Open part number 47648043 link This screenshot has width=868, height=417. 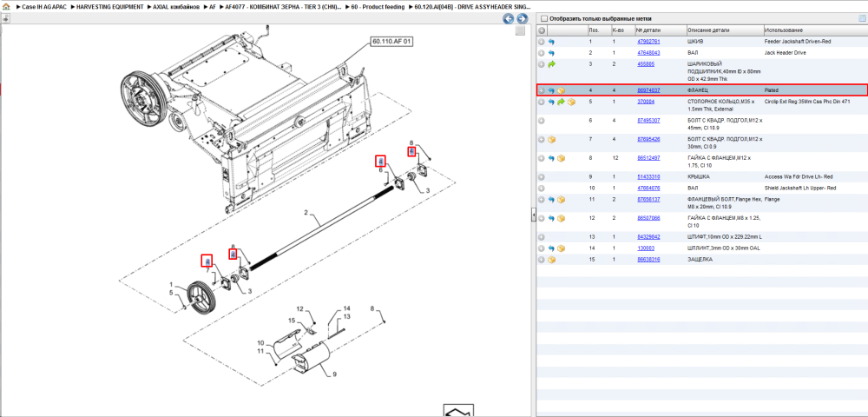click(648, 53)
